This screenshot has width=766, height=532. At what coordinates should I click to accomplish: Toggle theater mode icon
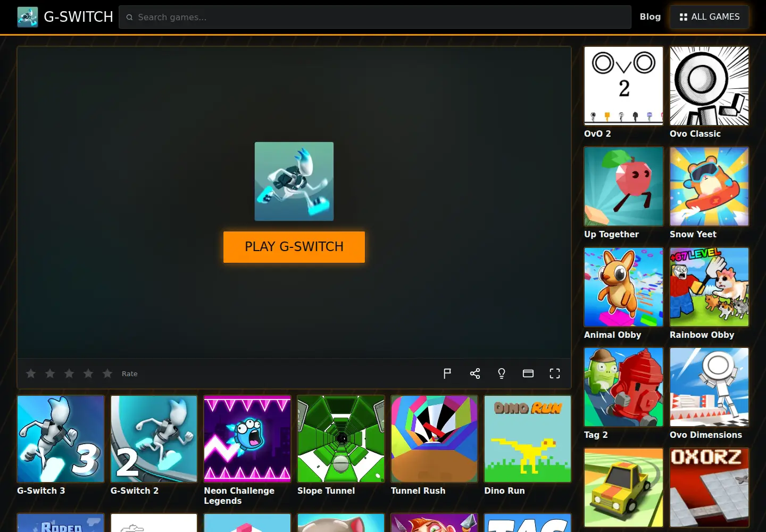coord(528,373)
